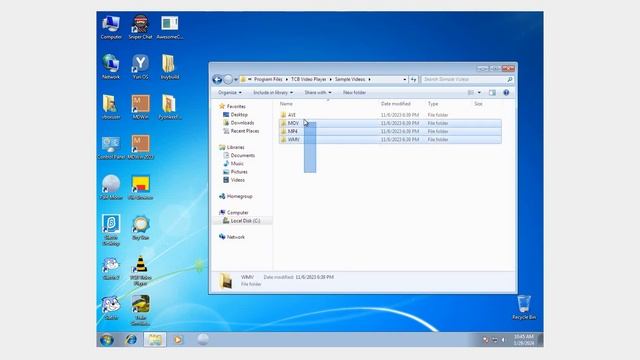Expand the arrow after Program Files breadcrumb

(287, 80)
